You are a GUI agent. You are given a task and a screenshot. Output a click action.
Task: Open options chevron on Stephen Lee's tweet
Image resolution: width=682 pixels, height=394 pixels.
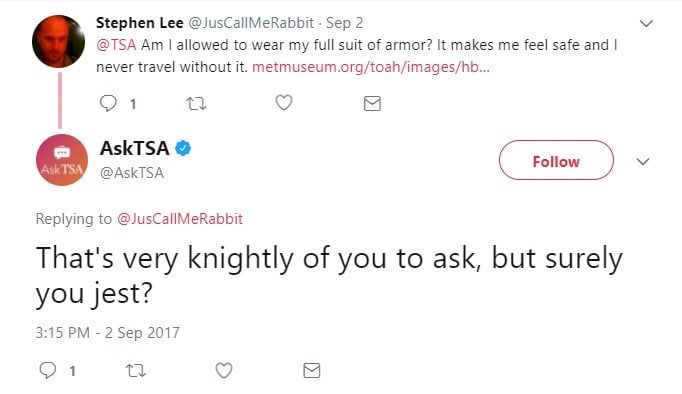646,23
